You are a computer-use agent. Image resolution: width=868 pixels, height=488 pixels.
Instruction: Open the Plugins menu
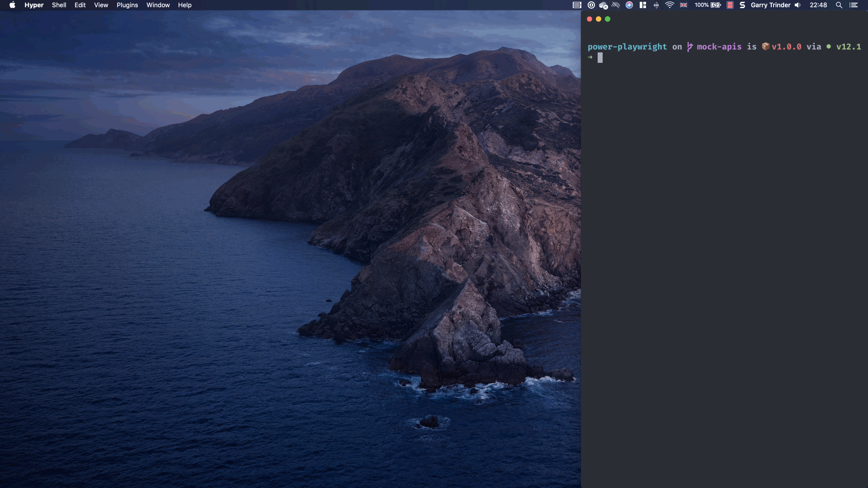click(127, 5)
